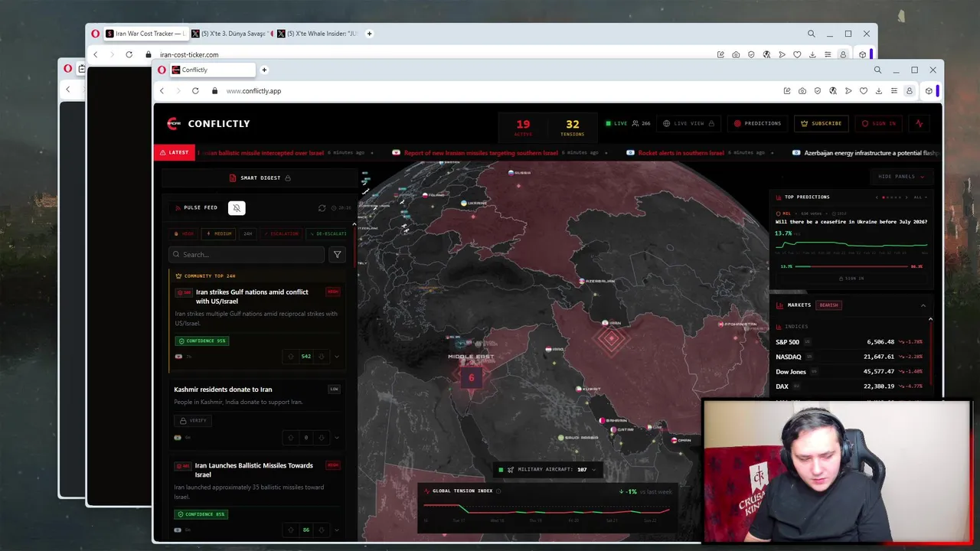The width and height of the screenshot is (980, 551).
Task: Click Verify on the Kashmir story
Action: 193,420
